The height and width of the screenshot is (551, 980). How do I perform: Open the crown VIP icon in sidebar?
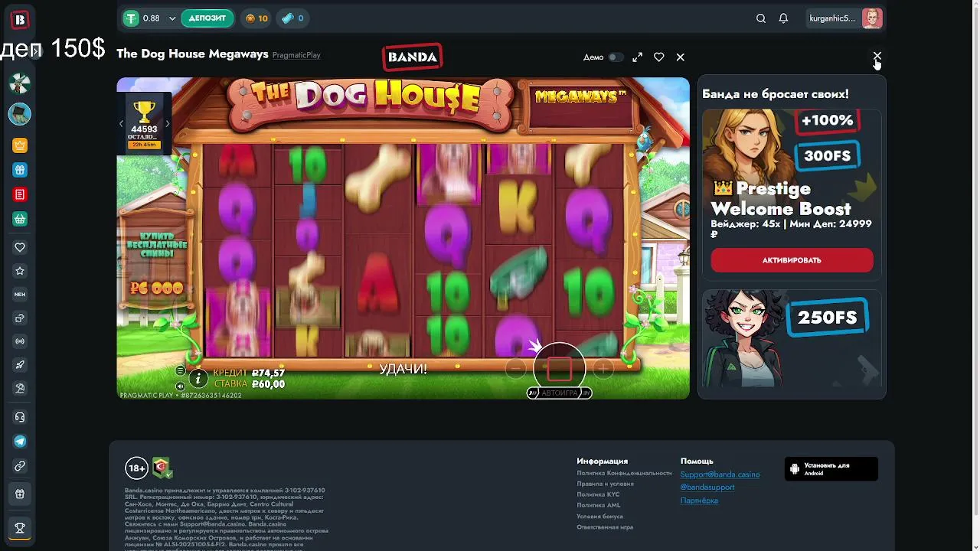pyautogui.click(x=20, y=145)
